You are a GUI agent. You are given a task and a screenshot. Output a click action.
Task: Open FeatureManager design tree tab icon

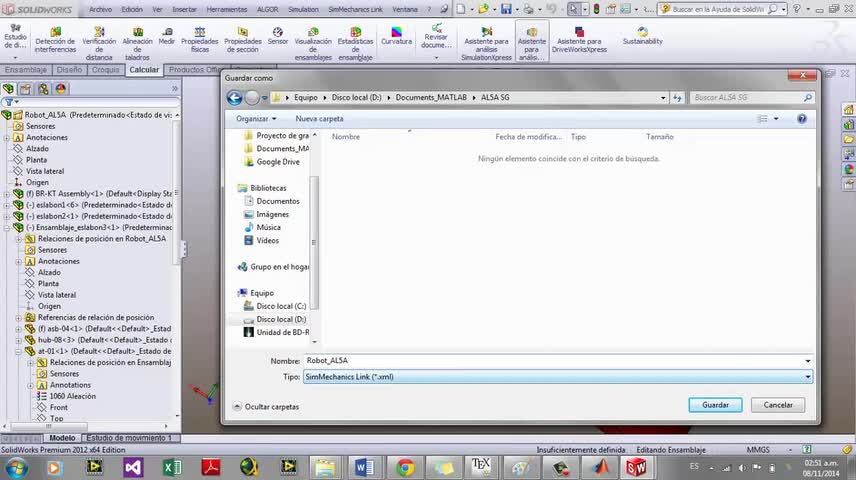(x=8, y=88)
